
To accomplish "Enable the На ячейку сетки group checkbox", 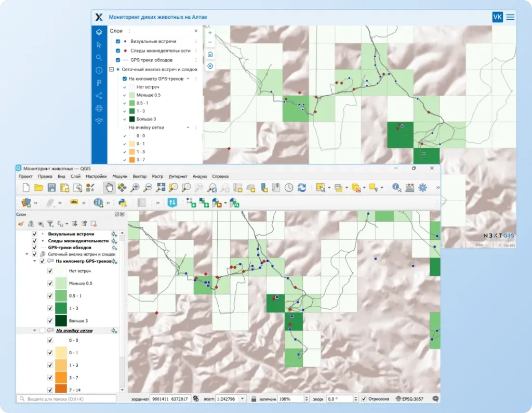I will pyautogui.click(x=42, y=330).
